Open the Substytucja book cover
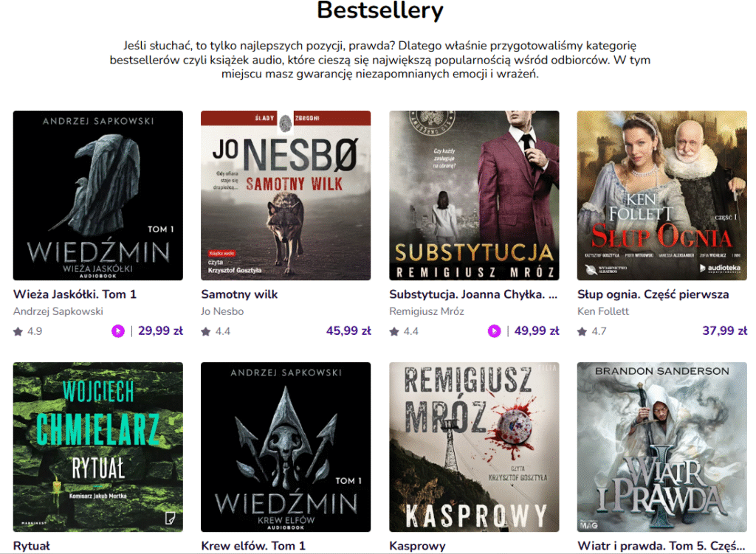Screen dimensions: 756x554 click(474, 195)
